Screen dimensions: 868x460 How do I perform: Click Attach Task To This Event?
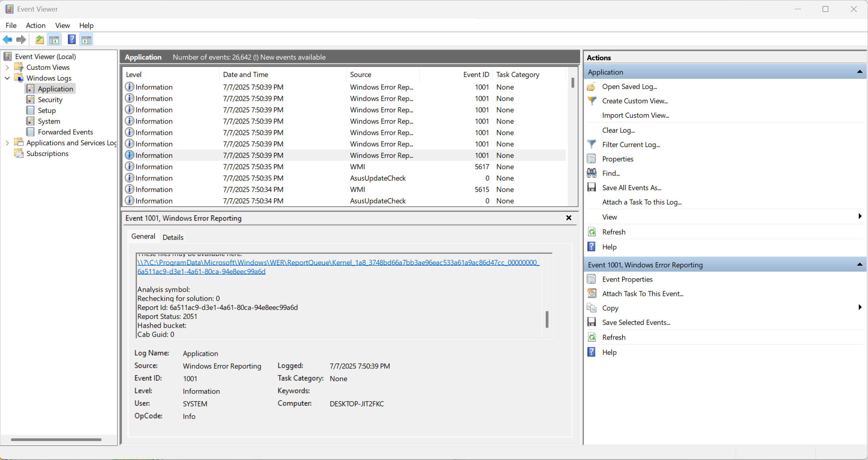643,294
